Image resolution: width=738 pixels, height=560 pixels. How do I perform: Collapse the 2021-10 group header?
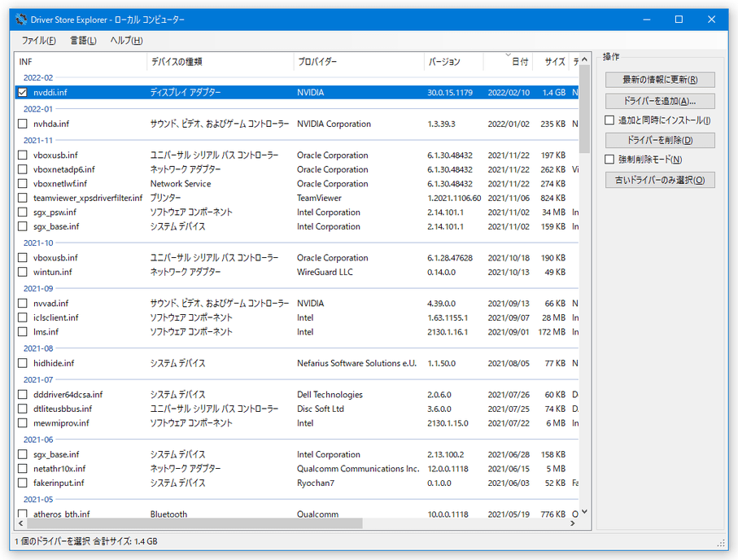pyautogui.click(x=38, y=243)
